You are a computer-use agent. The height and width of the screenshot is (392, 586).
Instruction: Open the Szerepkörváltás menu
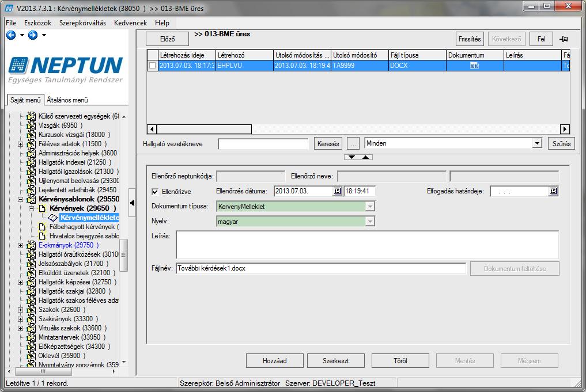(82, 23)
